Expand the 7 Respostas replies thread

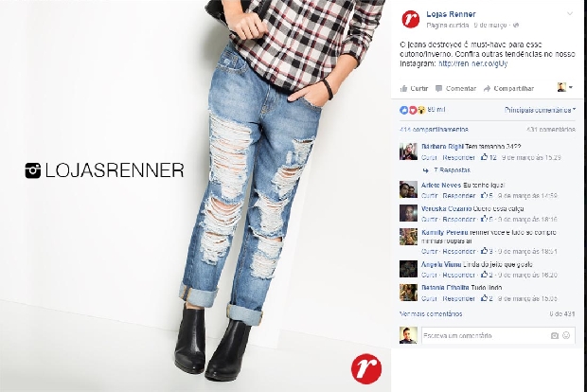[x=452, y=170]
